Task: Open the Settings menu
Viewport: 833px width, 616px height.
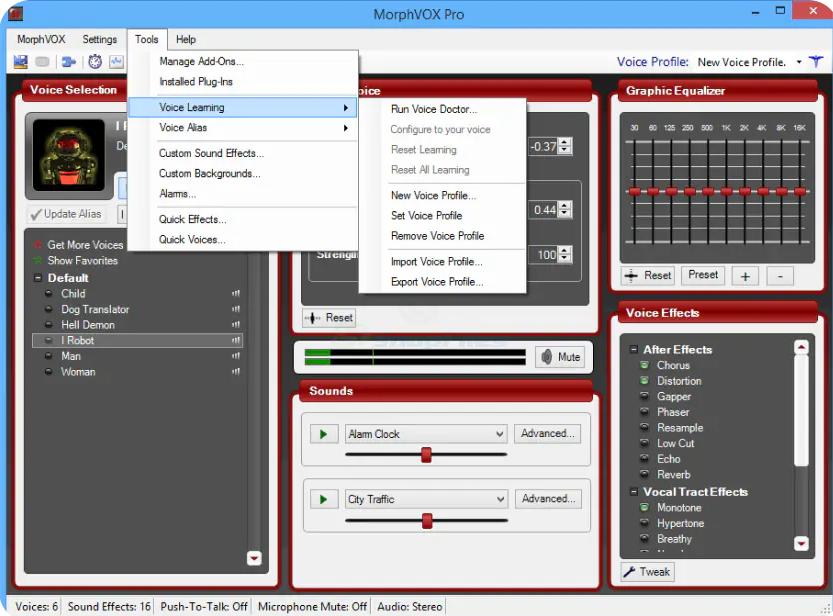Action: tap(99, 39)
